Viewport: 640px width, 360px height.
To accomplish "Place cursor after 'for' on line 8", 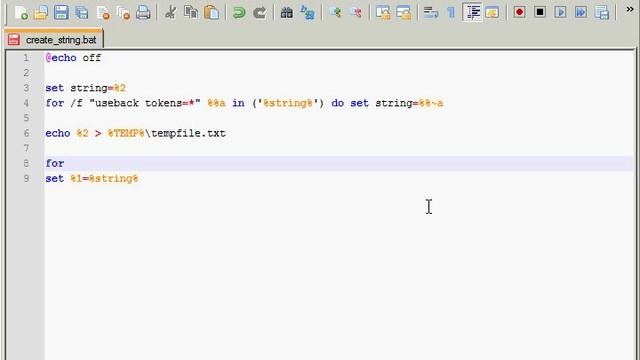I will click(65, 164).
